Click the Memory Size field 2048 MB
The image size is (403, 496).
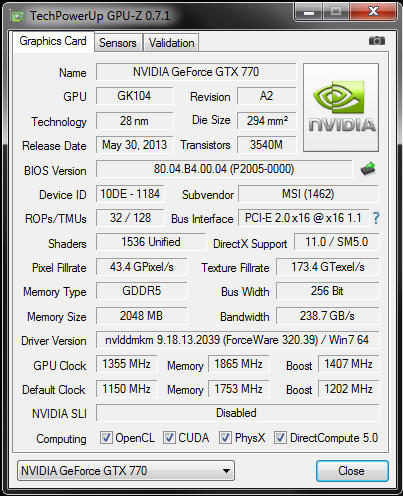142,316
